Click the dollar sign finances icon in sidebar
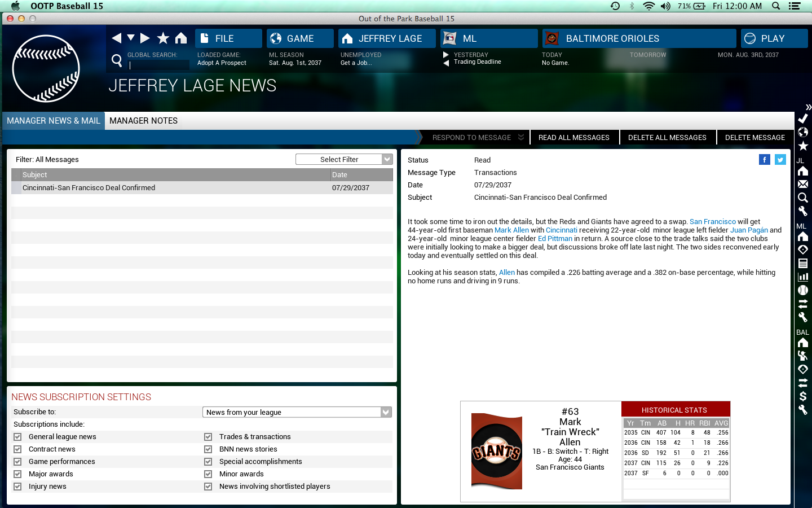Image resolution: width=812 pixels, height=508 pixels. pos(803,396)
